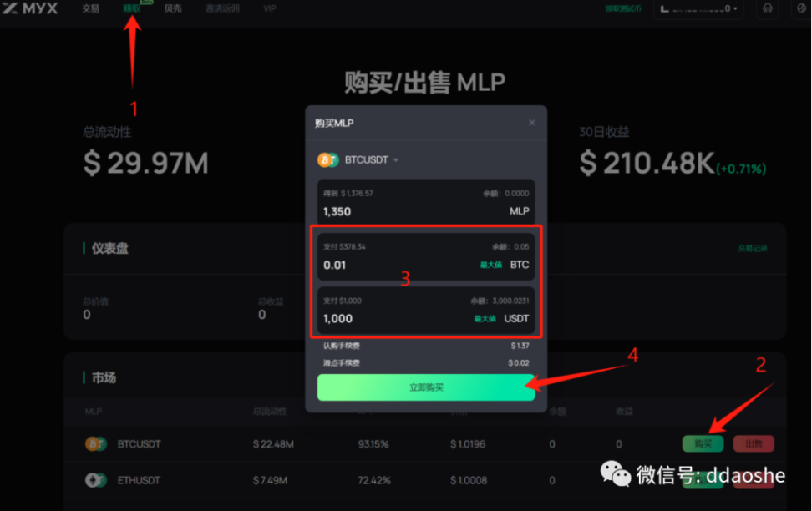The width and height of the screenshot is (812, 511).
Task: Click the MYX logo
Action: click(x=30, y=8)
